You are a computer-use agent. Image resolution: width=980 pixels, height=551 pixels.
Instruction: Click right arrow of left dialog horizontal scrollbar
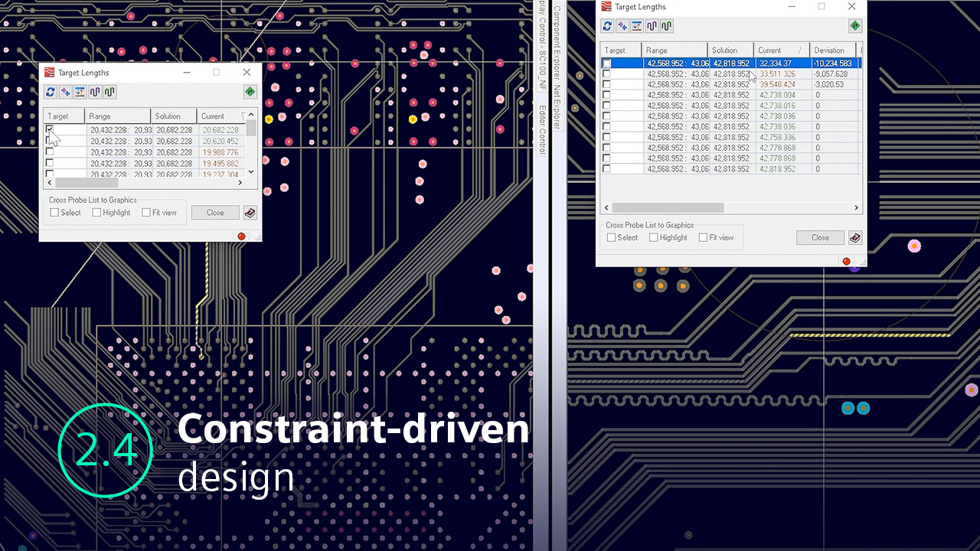[241, 183]
